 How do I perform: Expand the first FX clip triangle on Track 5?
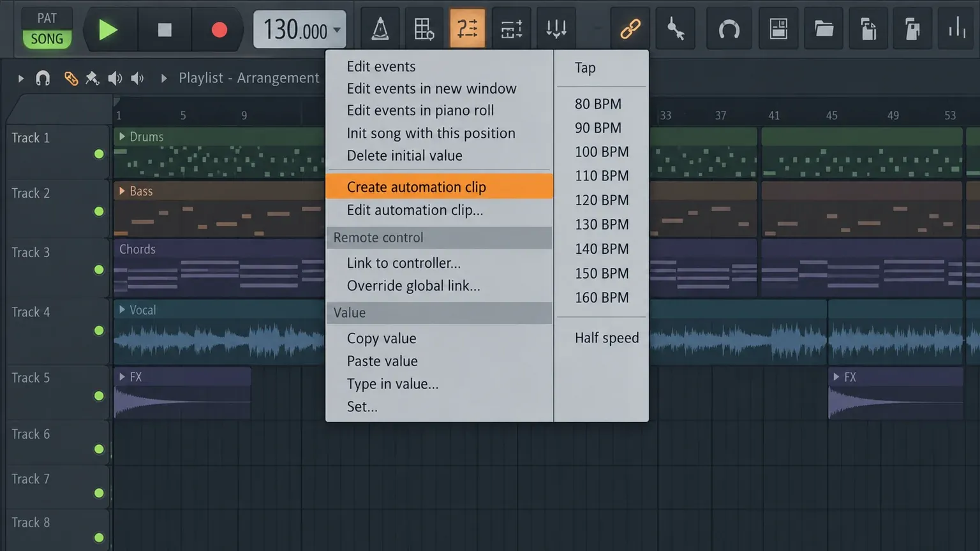[122, 377]
